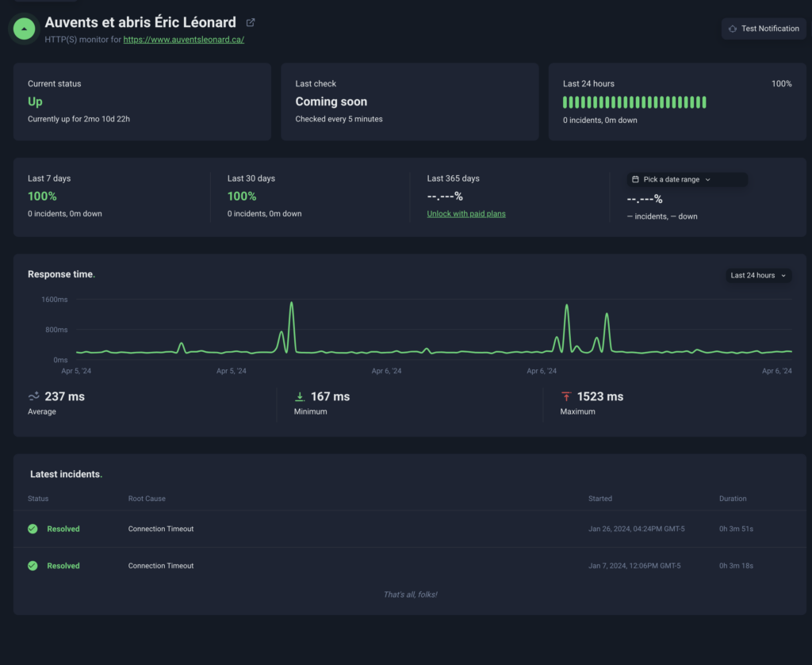812x665 pixels.
Task: Select Connection Timeout text of Jan 7 incident
Action: coord(161,566)
